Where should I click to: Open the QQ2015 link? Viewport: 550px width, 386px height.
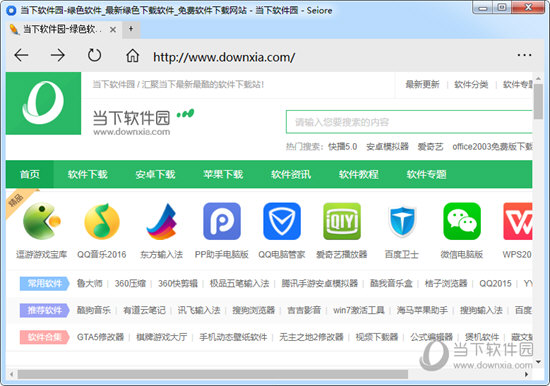pos(495,283)
